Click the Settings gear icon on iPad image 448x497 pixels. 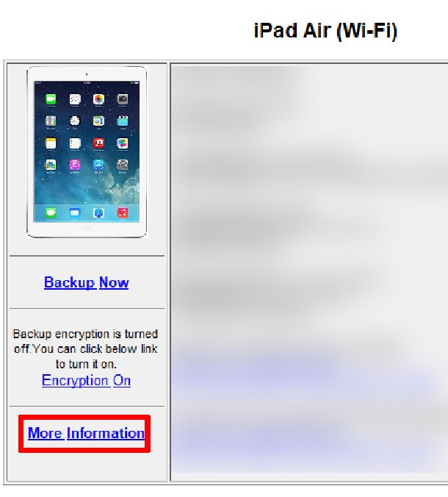(123, 165)
